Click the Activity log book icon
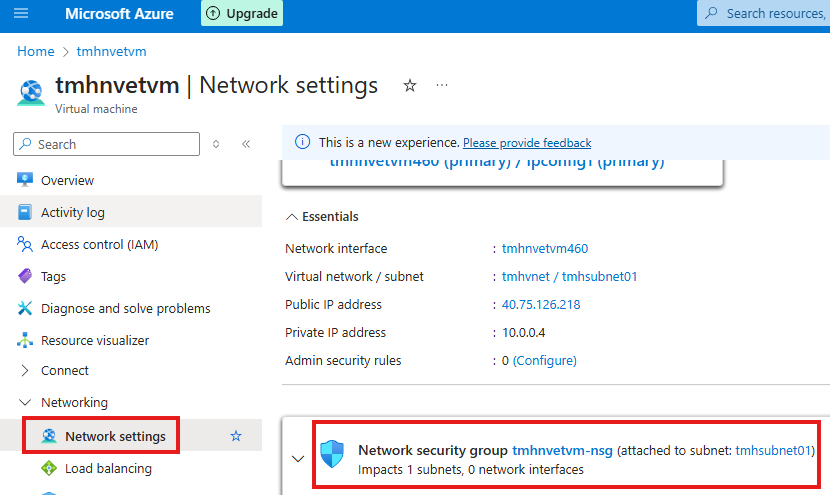The image size is (830, 495). coord(25,212)
